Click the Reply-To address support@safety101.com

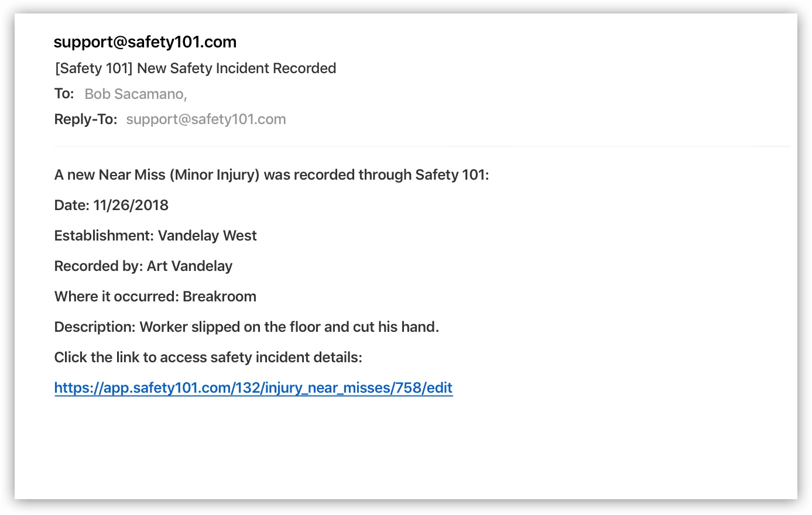point(206,119)
